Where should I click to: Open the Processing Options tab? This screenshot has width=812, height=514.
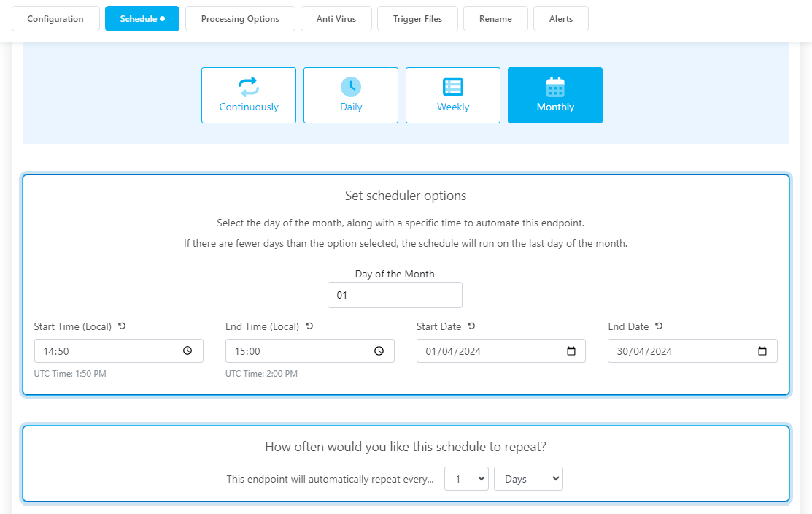[x=240, y=19]
